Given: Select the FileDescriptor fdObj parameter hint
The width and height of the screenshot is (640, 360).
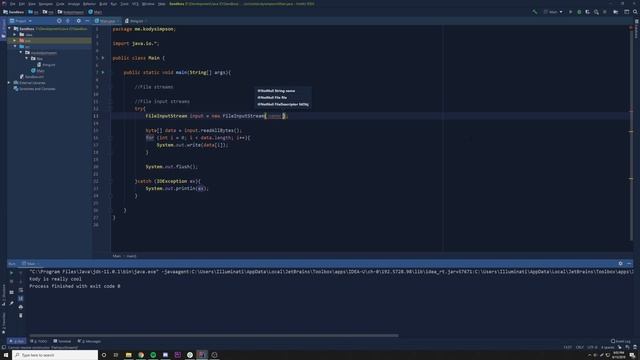Looking at the screenshot, I should [283, 104].
